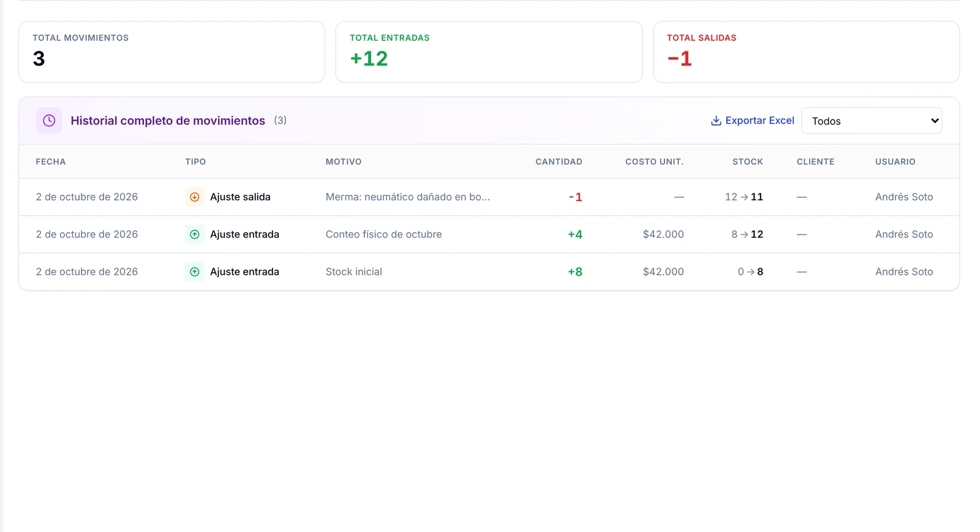The height and width of the screenshot is (532, 980).
Task: Click the Total Entradas +12 card
Action: click(x=489, y=52)
